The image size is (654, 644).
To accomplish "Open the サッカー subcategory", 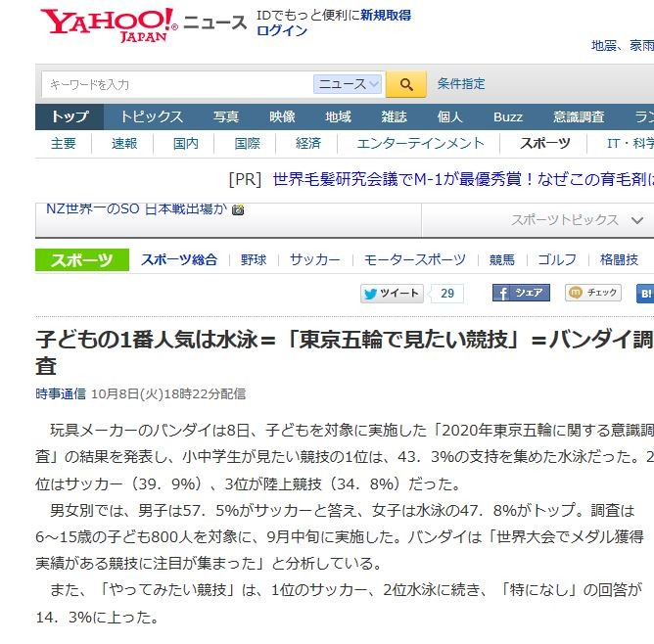I will tap(315, 260).
